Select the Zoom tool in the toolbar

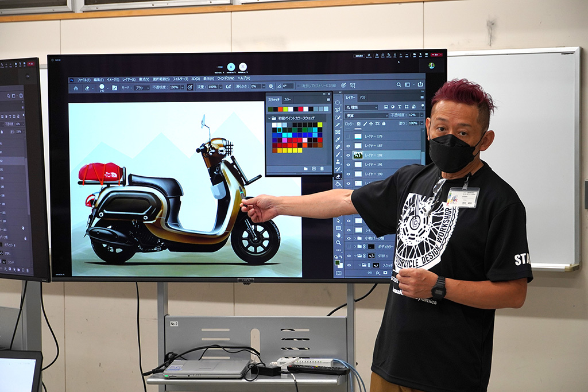338,243
